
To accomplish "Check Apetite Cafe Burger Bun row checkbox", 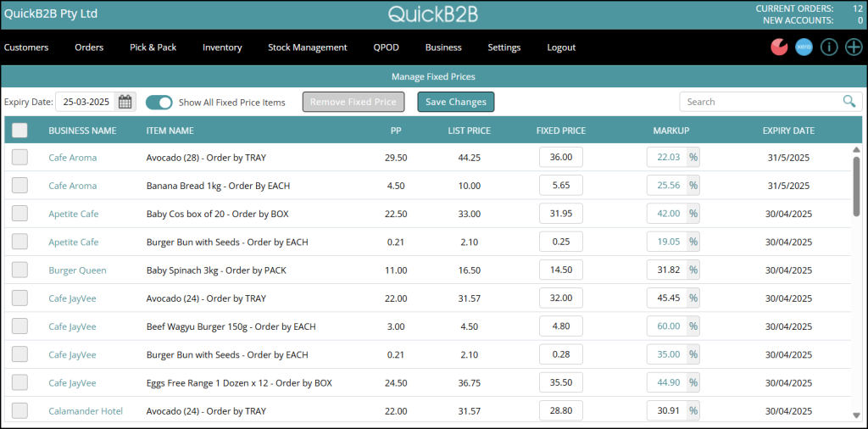I will [20, 242].
